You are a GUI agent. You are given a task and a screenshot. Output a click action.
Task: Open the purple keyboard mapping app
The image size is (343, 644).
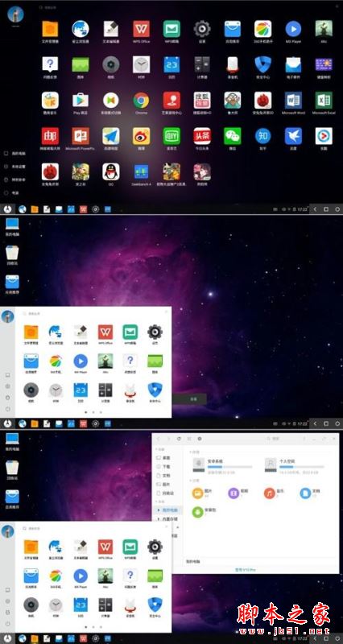pyautogui.click(x=324, y=65)
